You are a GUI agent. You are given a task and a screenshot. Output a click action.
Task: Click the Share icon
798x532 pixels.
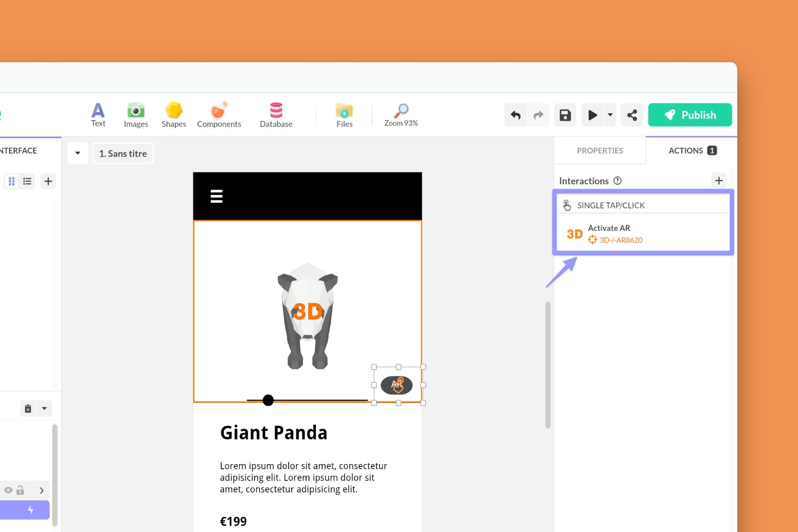(x=632, y=114)
